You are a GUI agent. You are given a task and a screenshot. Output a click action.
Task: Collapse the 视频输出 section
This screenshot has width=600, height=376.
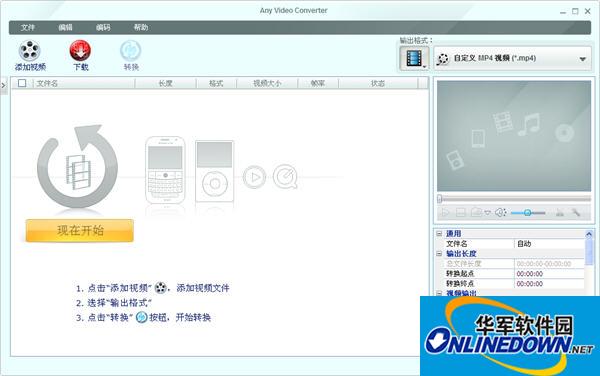[x=439, y=293]
